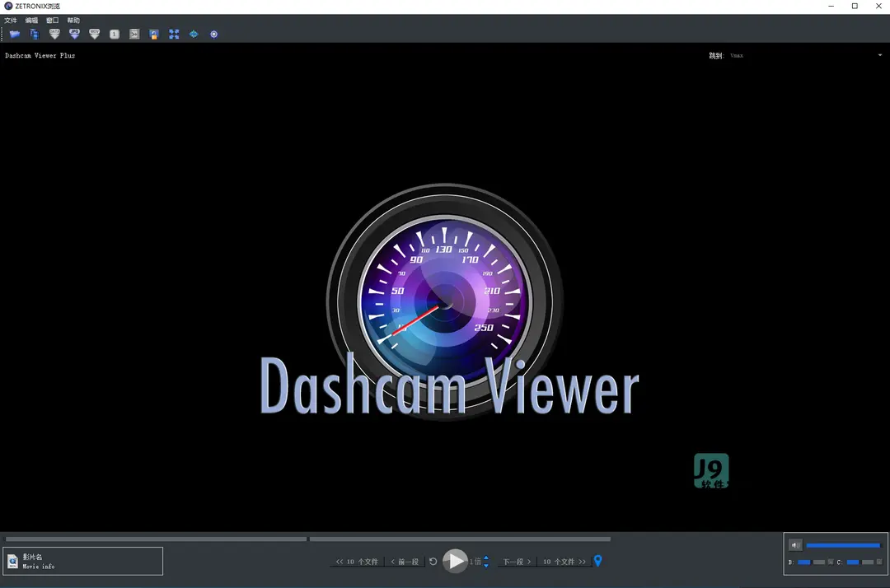Viewport: 890px width, 588px height.
Task: Go to previous segment 前一段
Action: coord(405,562)
